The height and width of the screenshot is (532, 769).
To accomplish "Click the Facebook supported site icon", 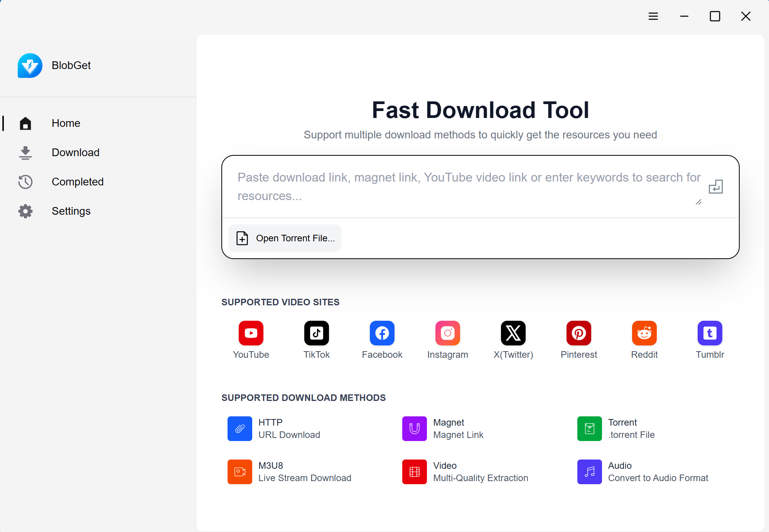I will 382,333.
